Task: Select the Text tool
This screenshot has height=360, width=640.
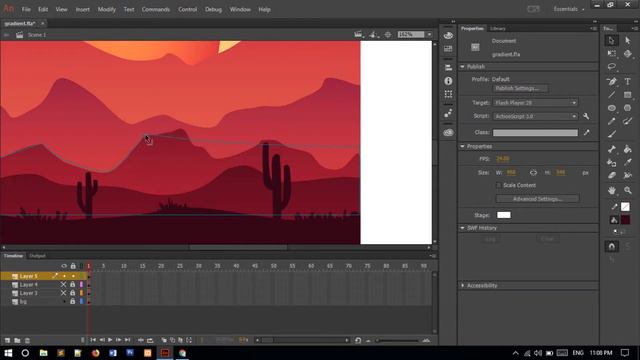Action: [628, 81]
